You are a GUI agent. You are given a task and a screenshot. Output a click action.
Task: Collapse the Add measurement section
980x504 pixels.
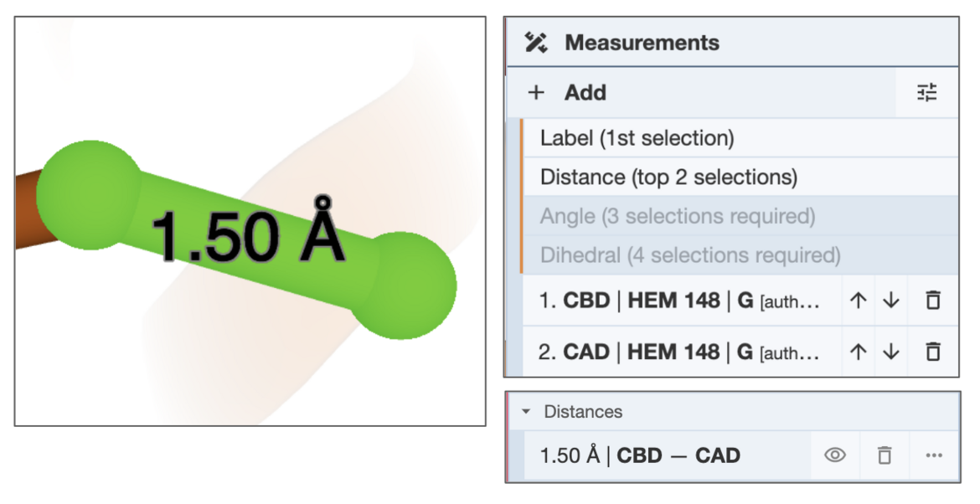pyautogui.click(x=570, y=93)
